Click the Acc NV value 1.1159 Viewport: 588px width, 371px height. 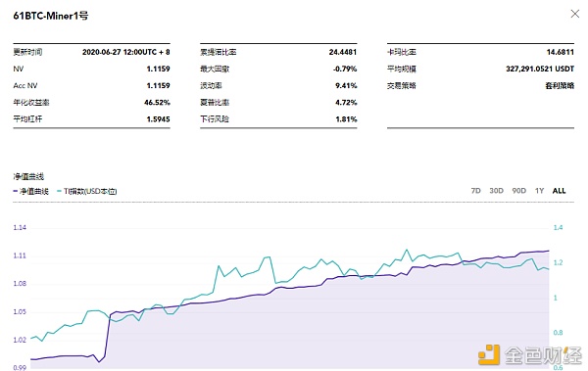point(158,86)
